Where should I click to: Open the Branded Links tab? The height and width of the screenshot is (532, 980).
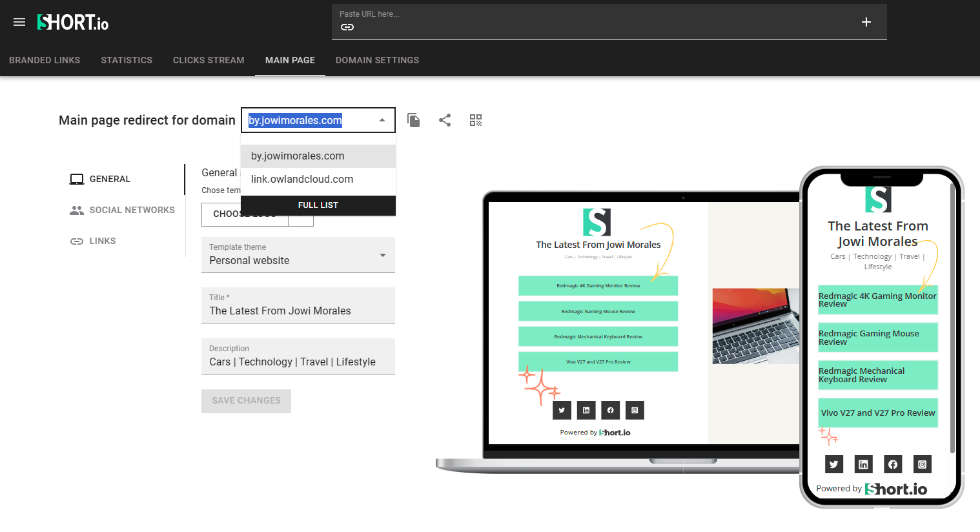(45, 60)
